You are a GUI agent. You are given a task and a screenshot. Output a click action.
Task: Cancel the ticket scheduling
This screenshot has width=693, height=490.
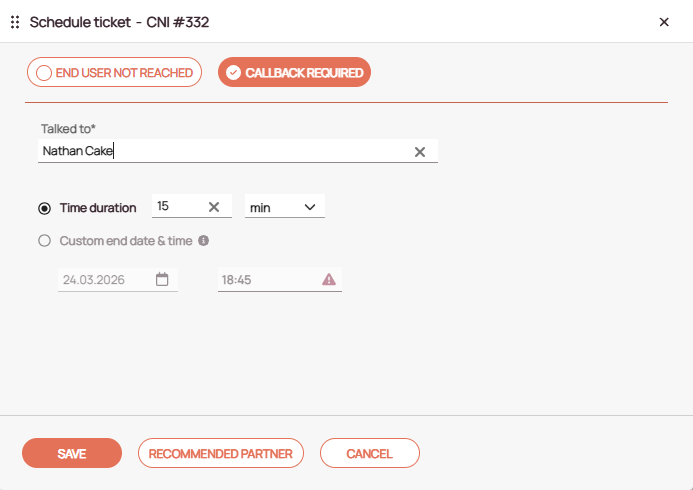pos(369,453)
